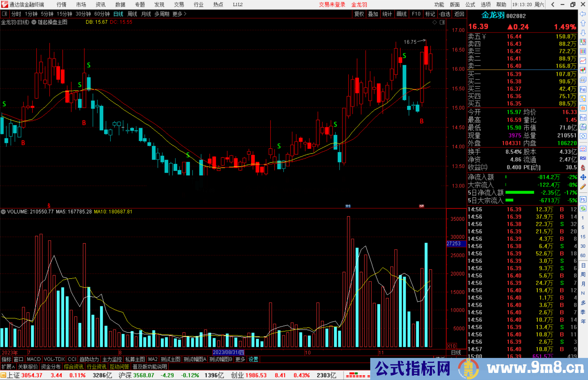Image resolution: width=588 pixels, height=380 pixels.
Task: Click the 叠加 overlay button
Action: (x=373, y=14)
